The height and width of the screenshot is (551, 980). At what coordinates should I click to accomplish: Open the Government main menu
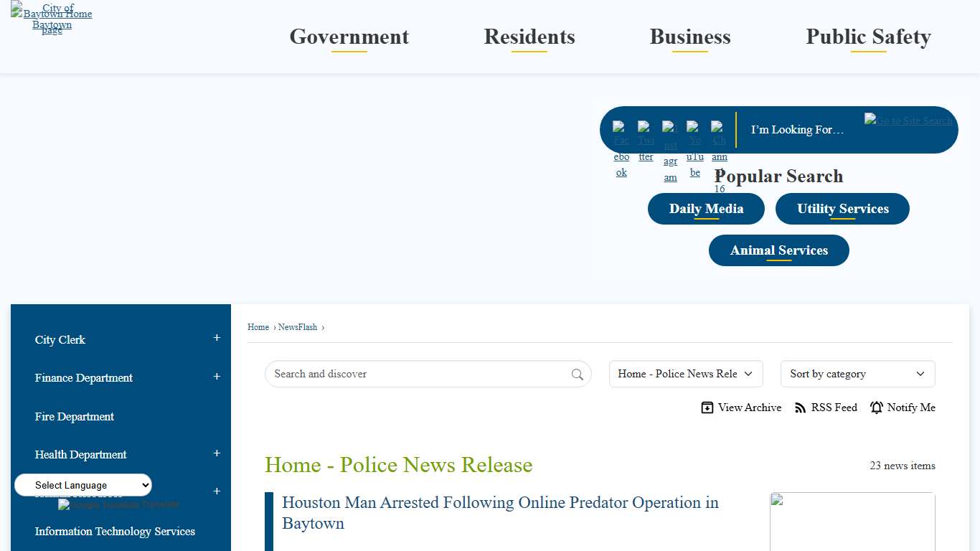coord(349,37)
